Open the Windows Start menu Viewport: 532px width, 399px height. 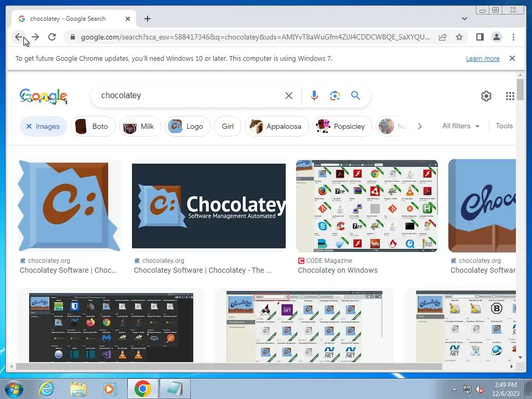(14, 389)
